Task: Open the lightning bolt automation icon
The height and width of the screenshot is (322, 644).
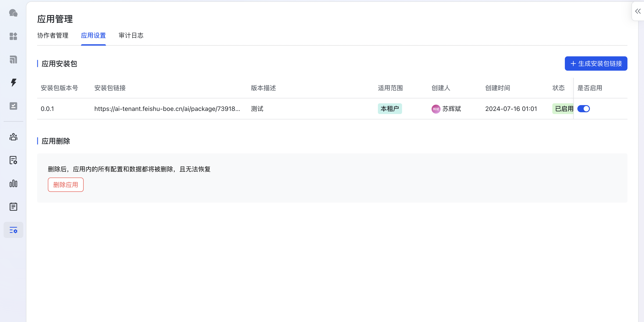Action: pyautogui.click(x=13, y=83)
